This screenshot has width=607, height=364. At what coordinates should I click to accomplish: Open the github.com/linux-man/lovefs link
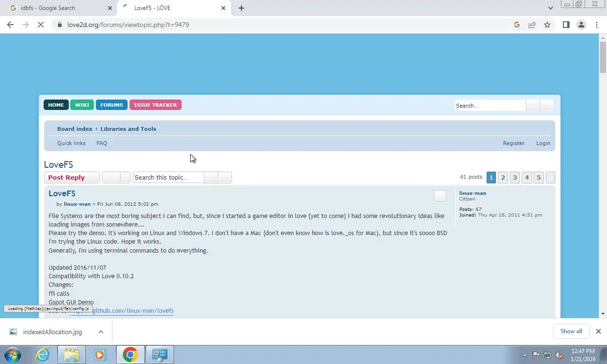point(121,311)
